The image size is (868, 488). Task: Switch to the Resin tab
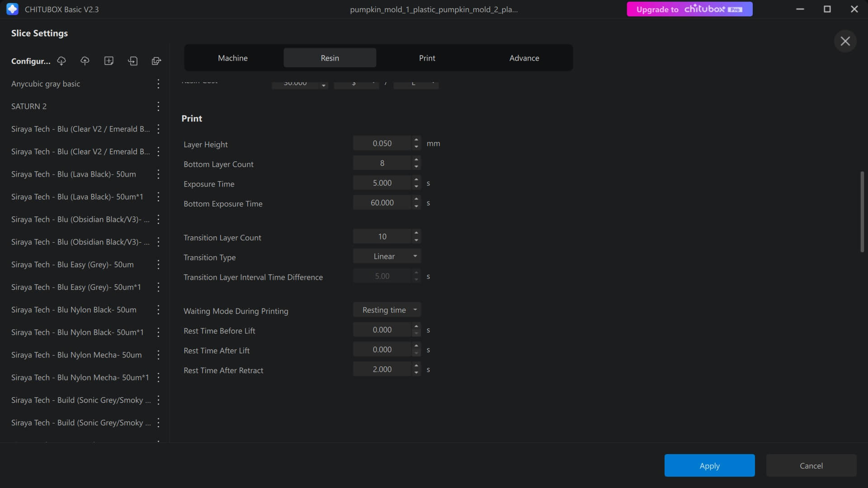click(x=330, y=58)
